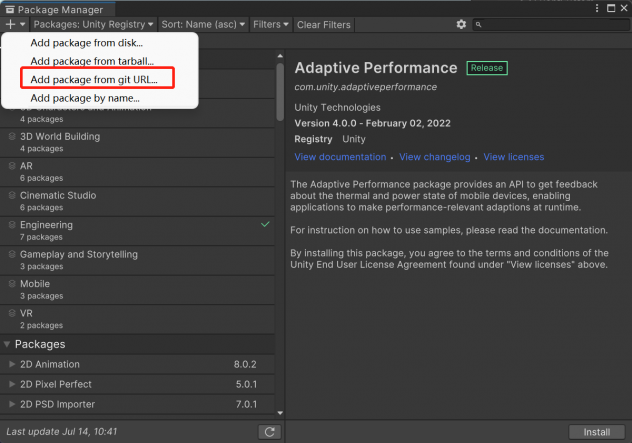Choose Add package from git URL...
This screenshot has height=443, width=632.
(94, 79)
